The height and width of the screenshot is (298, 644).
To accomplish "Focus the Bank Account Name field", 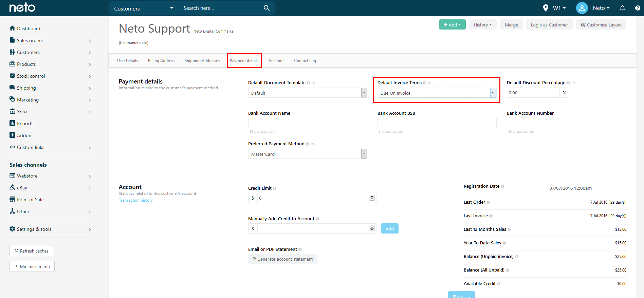I will [308, 123].
